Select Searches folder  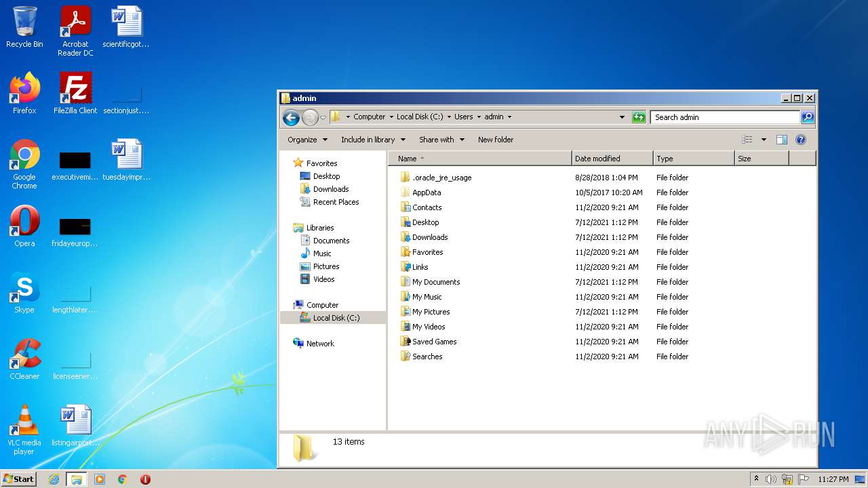click(x=421, y=357)
